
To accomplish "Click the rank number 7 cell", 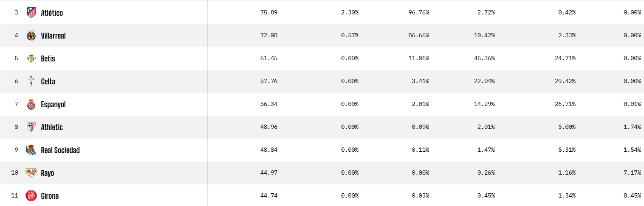I will [x=16, y=104].
